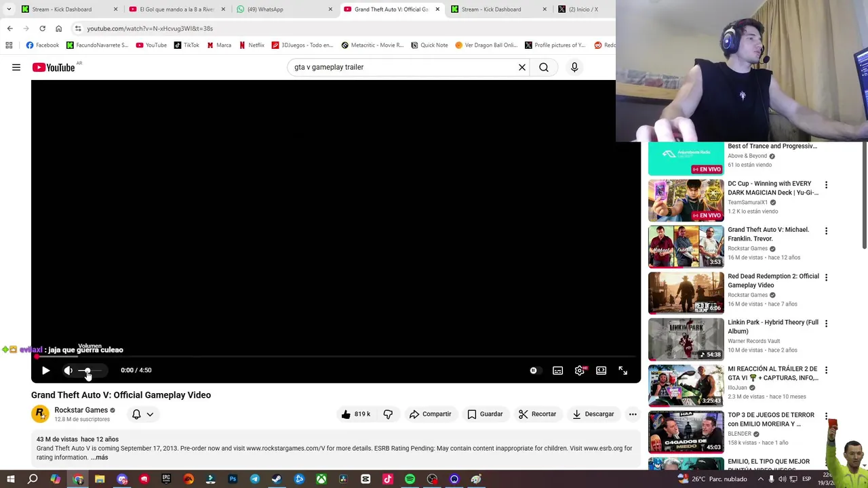Open Windows Start menu
This screenshot has width=868, height=488.
coord(11,480)
